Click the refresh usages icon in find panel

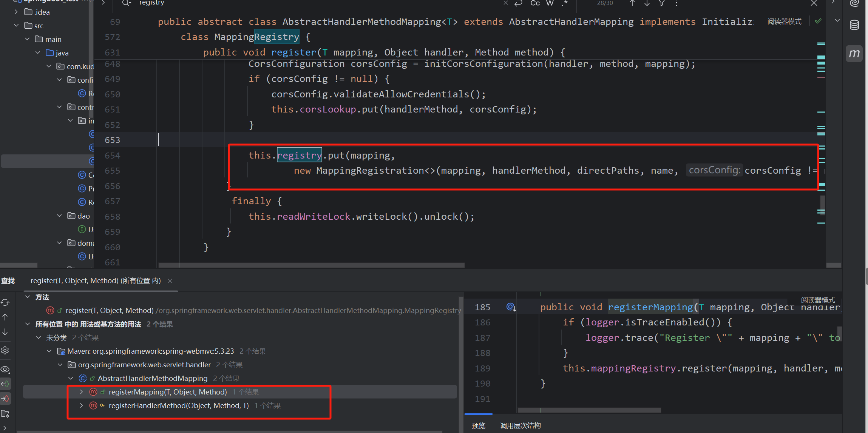pyautogui.click(x=5, y=302)
